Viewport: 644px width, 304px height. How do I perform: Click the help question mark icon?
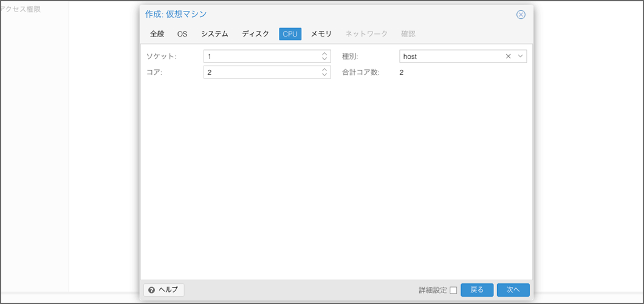click(151, 290)
